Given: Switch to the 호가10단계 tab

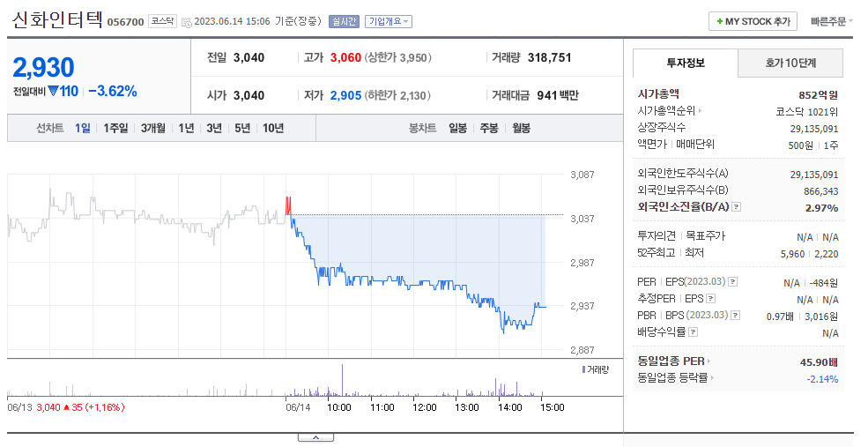Looking at the screenshot, I should pyautogui.click(x=790, y=63).
